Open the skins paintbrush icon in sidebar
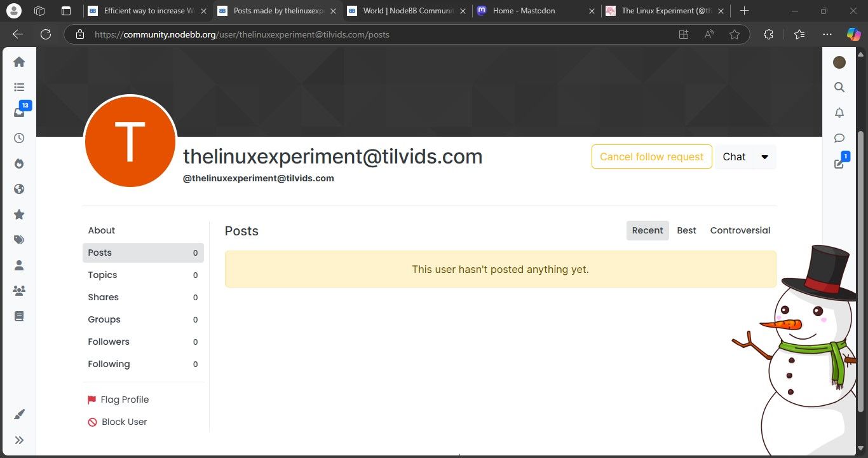Screen dimensions: 868x458 click(19, 415)
